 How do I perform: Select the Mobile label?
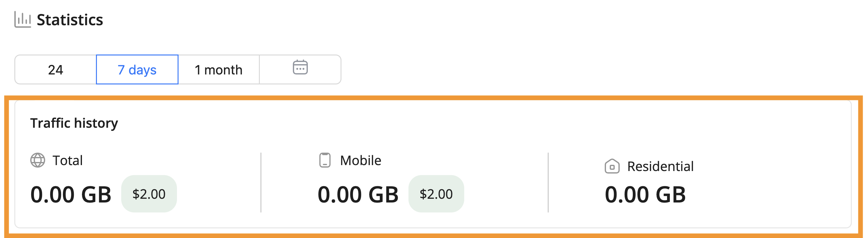pos(360,160)
